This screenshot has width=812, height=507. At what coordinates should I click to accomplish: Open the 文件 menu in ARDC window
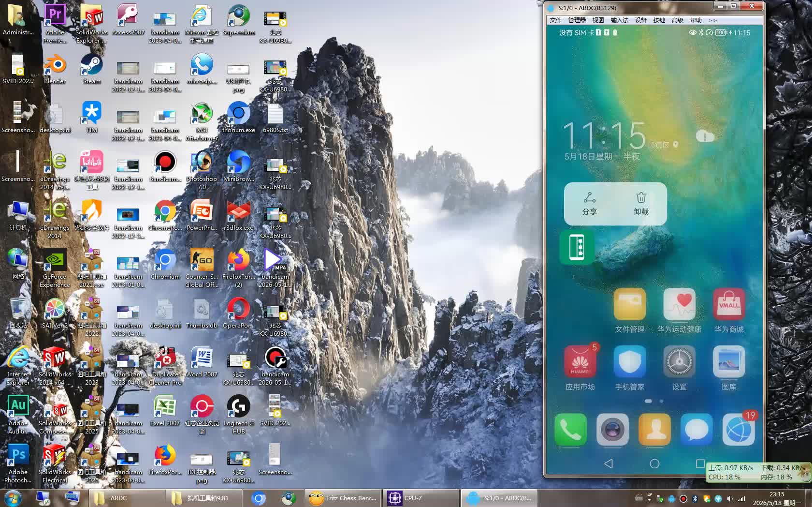[555, 20]
